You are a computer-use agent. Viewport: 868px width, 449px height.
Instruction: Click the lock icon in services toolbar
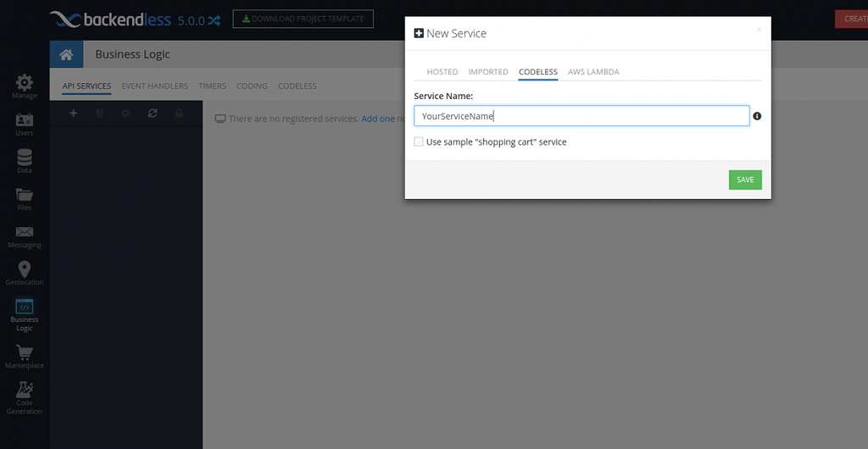[179, 114]
